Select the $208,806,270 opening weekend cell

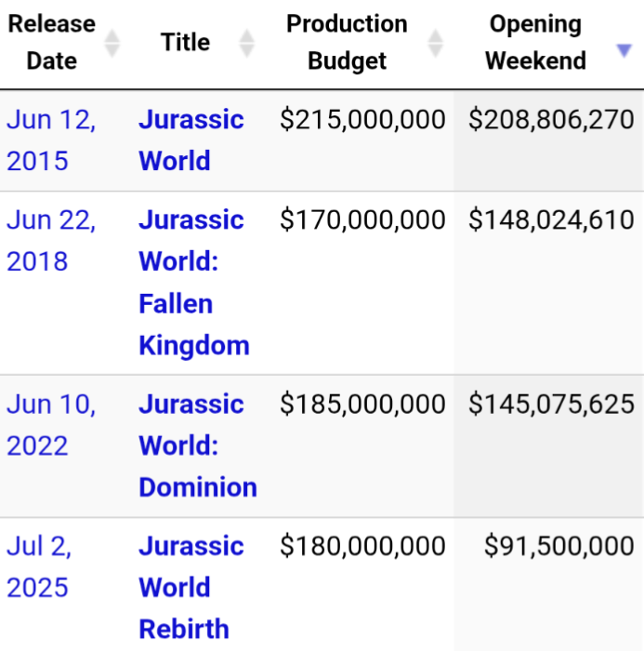point(551,120)
